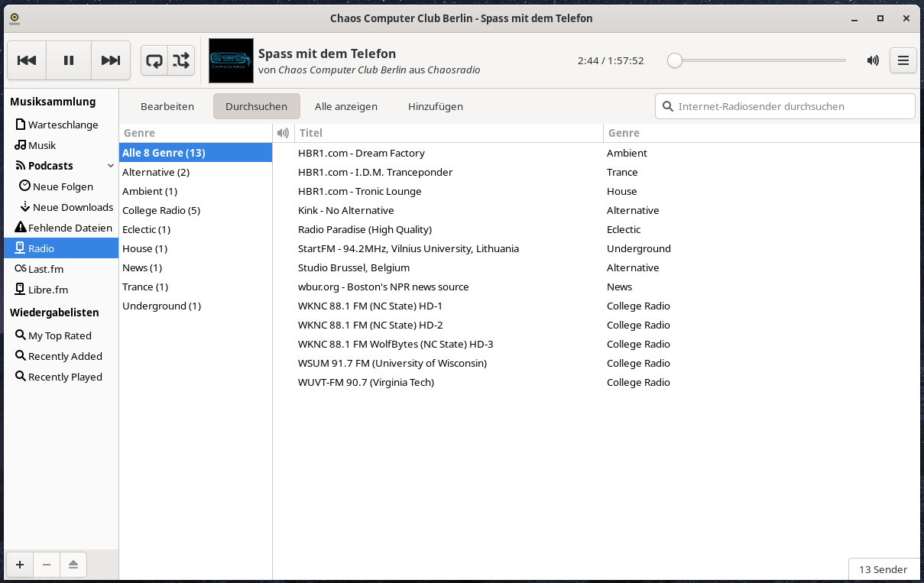Select Alle anzeigen option
The image size is (924, 583).
346,106
